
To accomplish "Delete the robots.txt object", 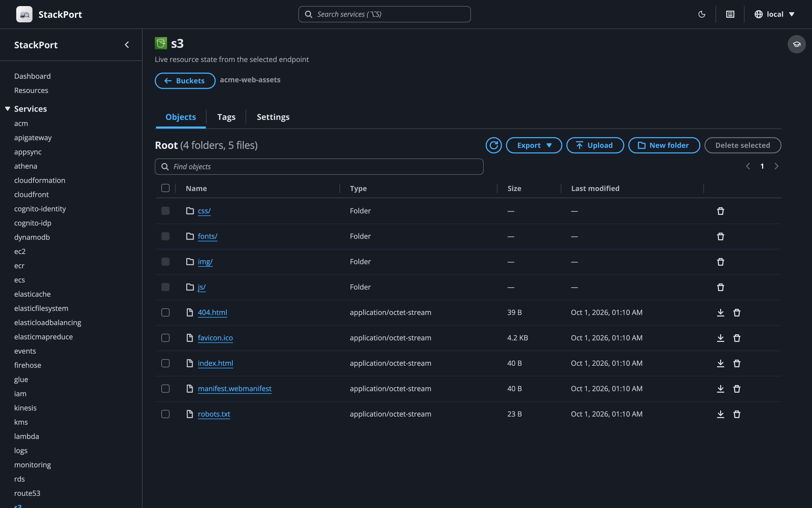I will 737,414.
